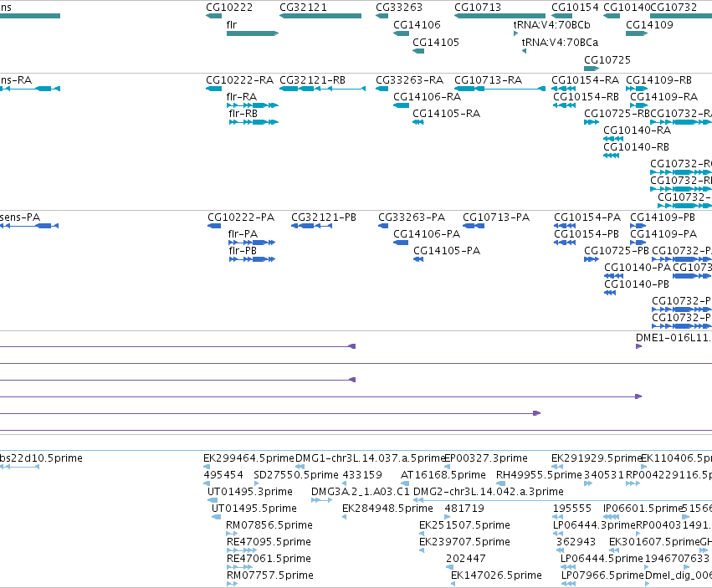
Task: Click the CG10713-RA transcript label
Action: point(488,80)
